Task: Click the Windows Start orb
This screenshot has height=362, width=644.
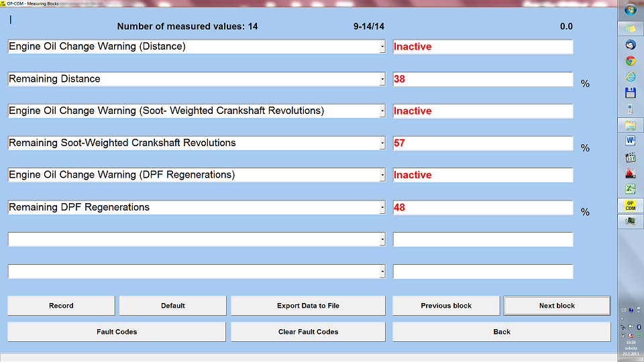Action: 630,10
